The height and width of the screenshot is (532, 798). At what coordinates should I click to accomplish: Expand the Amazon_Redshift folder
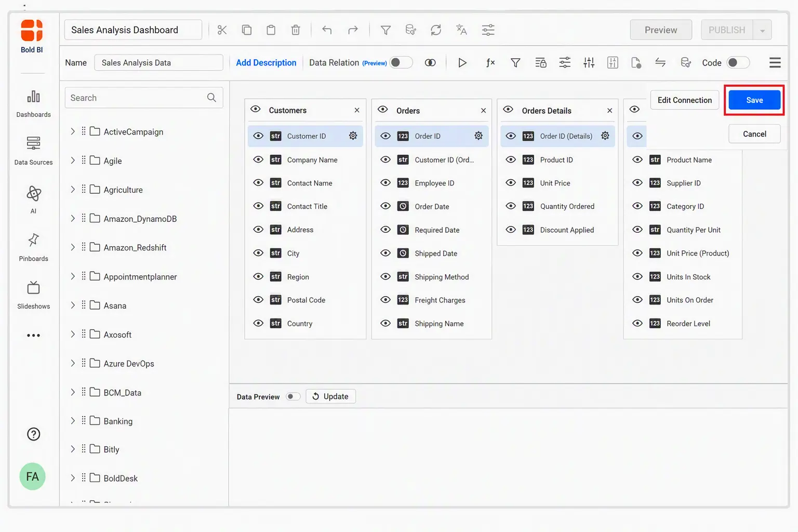coord(73,247)
